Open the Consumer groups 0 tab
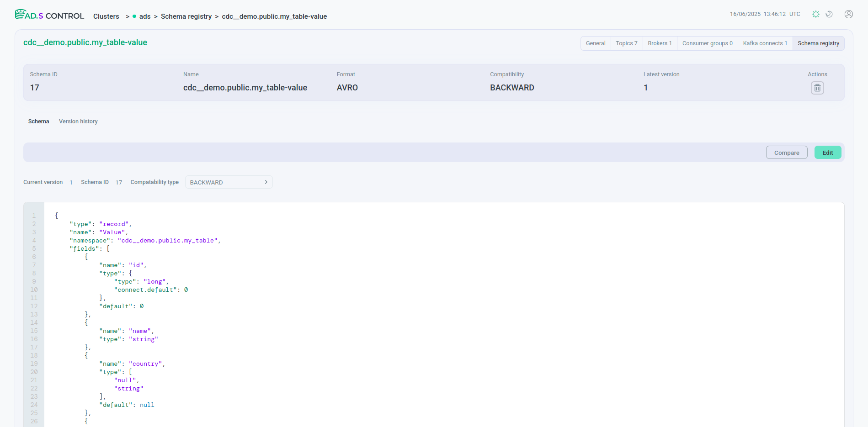Screen dimensions: 868x427 tap(707, 43)
